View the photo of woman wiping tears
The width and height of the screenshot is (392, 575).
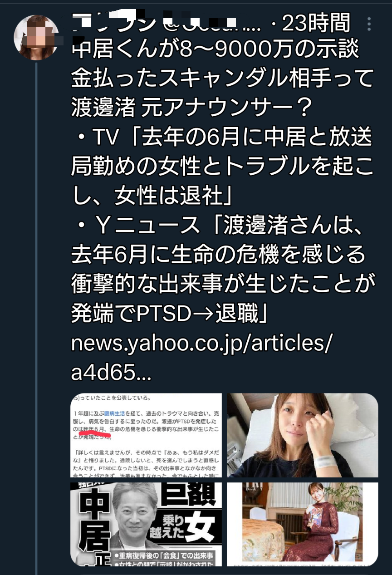click(302, 435)
